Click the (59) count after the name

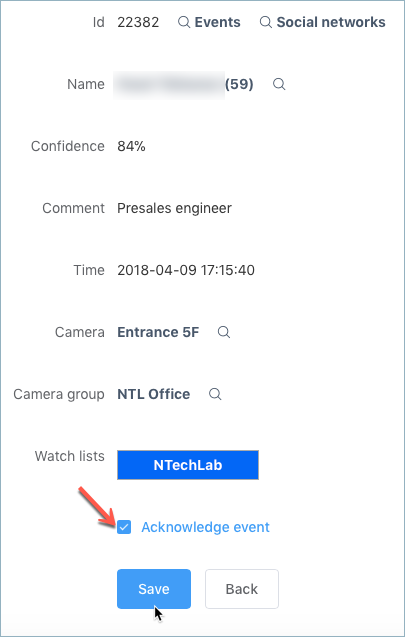pyautogui.click(x=239, y=84)
